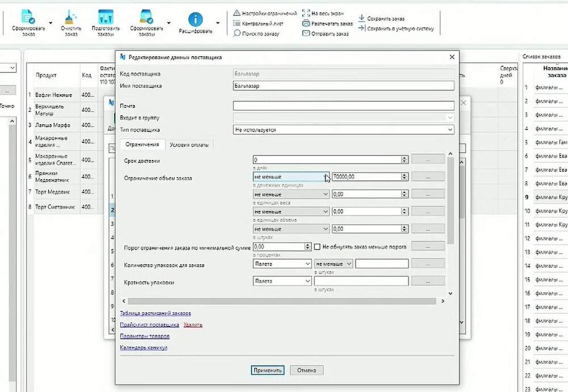Click the Почта input field

pos(344,106)
